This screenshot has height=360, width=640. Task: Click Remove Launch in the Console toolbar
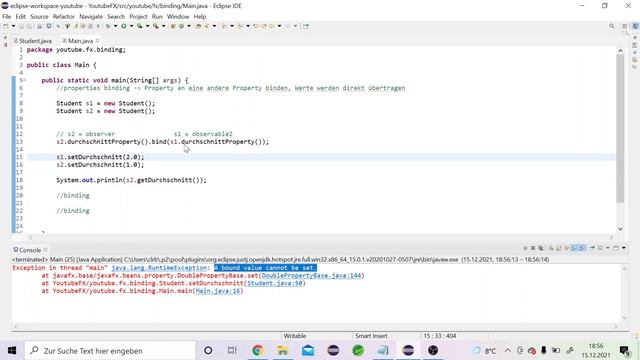[533, 248]
